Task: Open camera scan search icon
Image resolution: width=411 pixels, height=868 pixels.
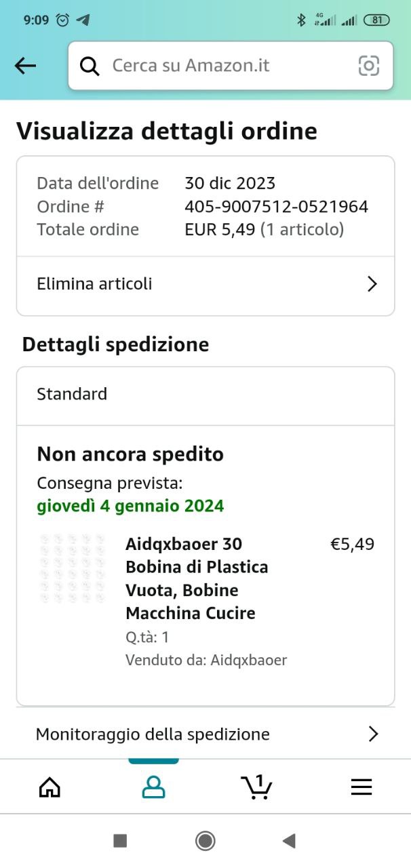Action: [368, 66]
